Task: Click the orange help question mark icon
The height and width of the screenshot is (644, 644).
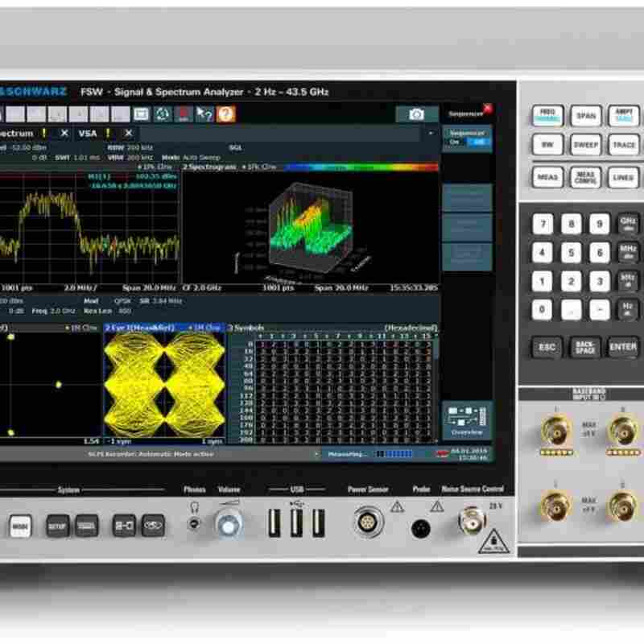Action: [226, 114]
